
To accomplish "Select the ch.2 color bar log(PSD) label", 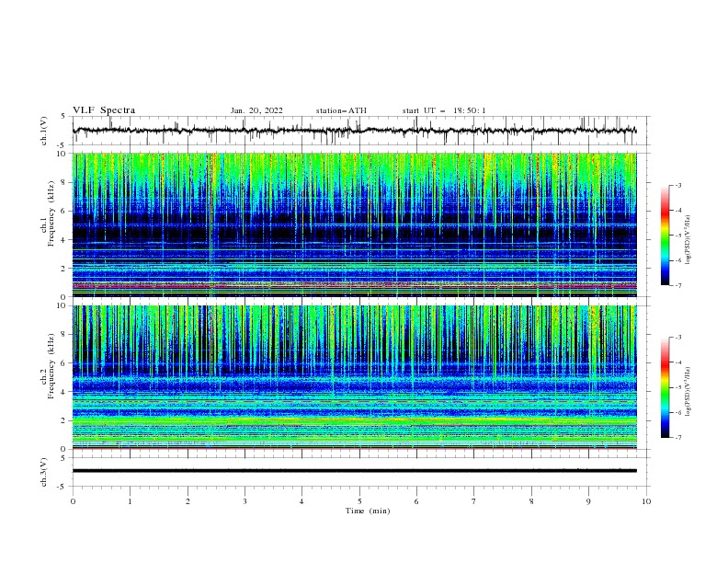I will point(688,392).
